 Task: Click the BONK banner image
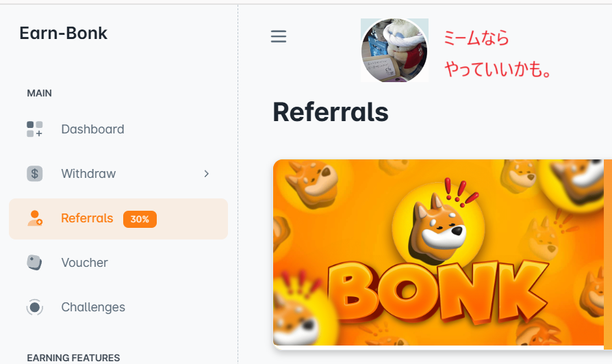[438, 252]
